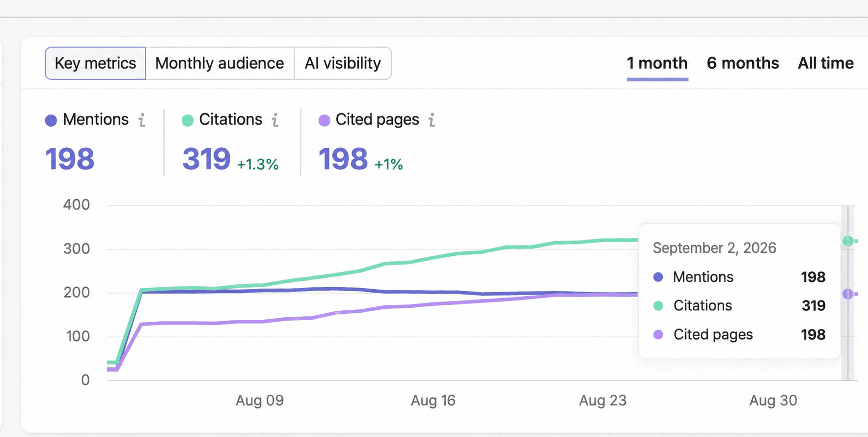Toggle the Mentions series dot above the chart
The height and width of the screenshot is (437, 868).
pos(51,120)
